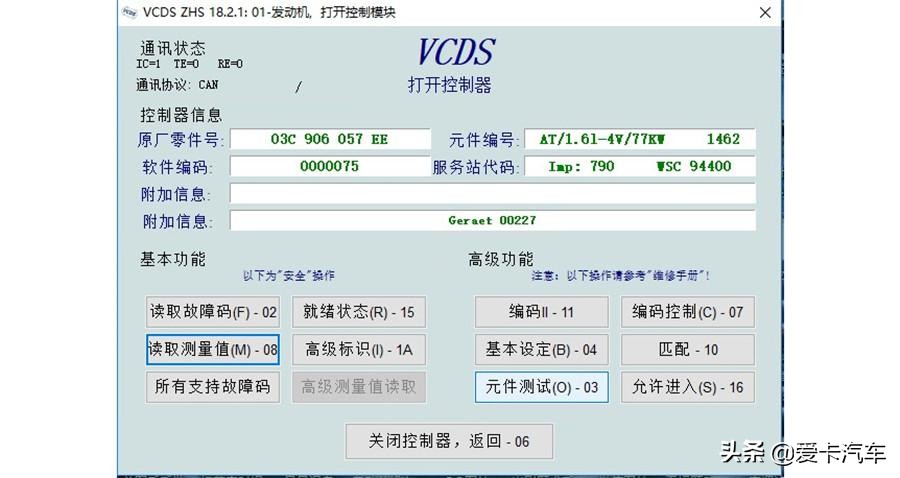Click 关闭控制器，返回 - 06 button
The image size is (900, 478).
click(x=449, y=441)
